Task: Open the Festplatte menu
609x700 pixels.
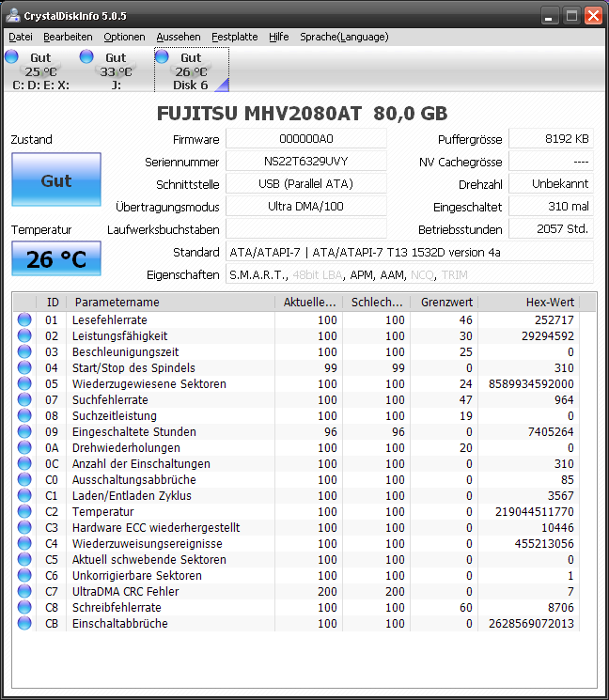Action: click(x=234, y=37)
